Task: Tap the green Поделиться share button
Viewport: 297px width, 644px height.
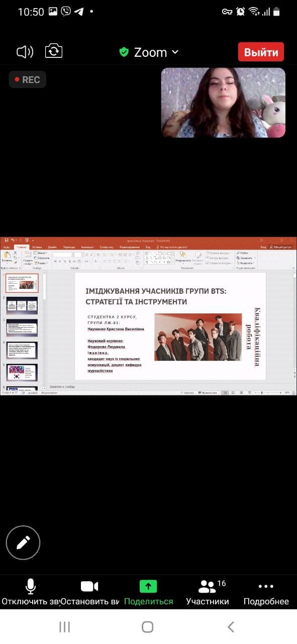Action: (x=148, y=593)
